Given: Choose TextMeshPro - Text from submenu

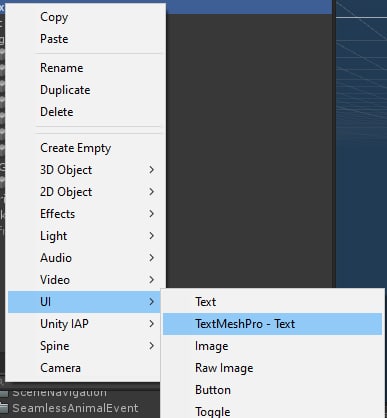Looking at the screenshot, I should 272,324.
